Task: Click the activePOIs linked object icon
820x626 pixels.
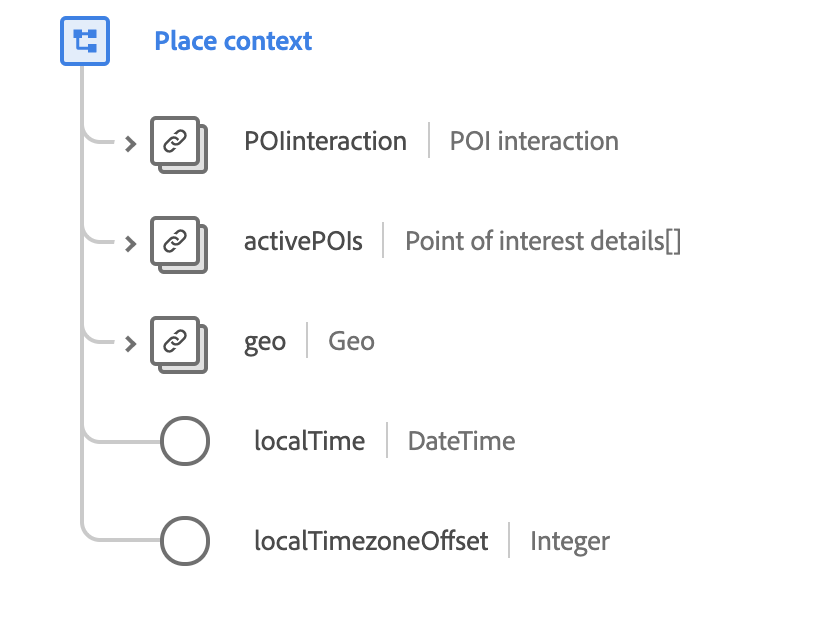Action: click(x=176, y=242)
